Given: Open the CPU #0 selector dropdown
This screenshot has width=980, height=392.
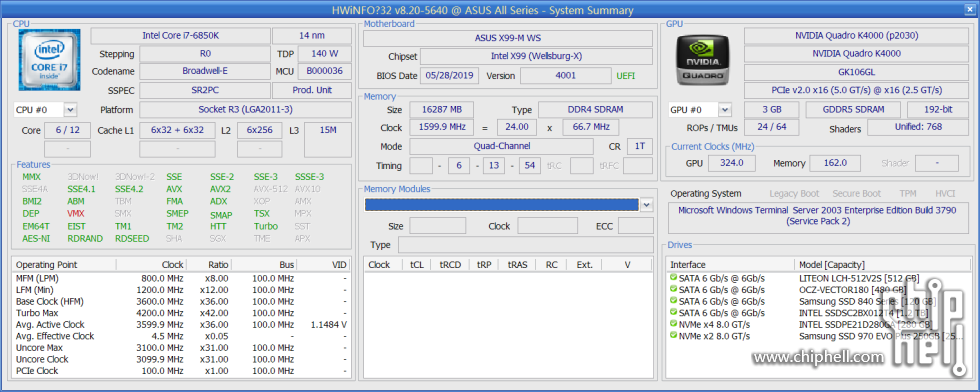Looking at the screenshot, I should (x=70, y=110).
